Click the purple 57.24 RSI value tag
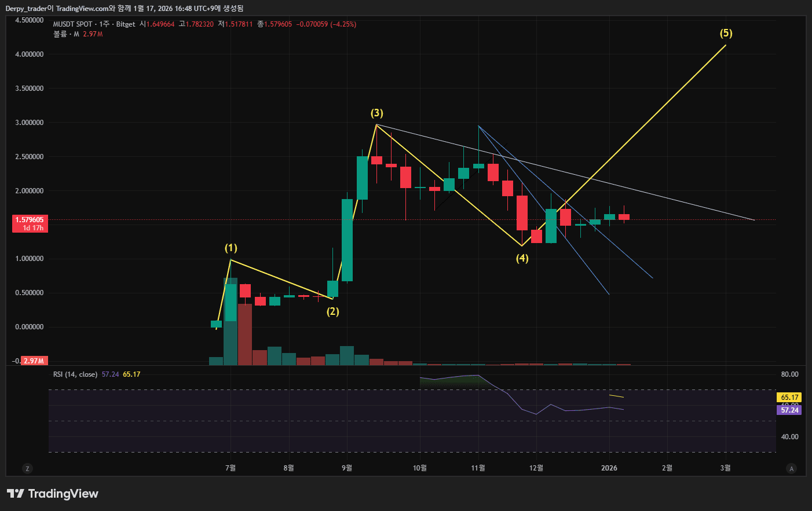812x511 pixels. click(789, 410)
